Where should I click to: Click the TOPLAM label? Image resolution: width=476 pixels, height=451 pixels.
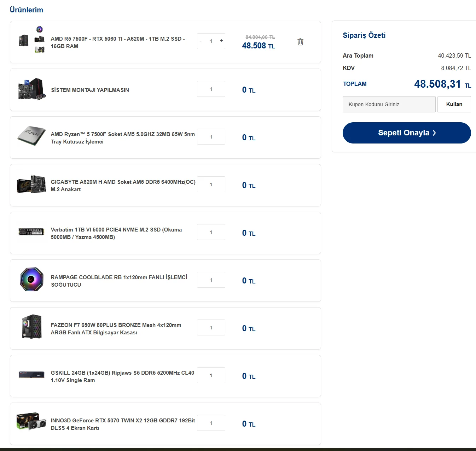coord(355,84)
